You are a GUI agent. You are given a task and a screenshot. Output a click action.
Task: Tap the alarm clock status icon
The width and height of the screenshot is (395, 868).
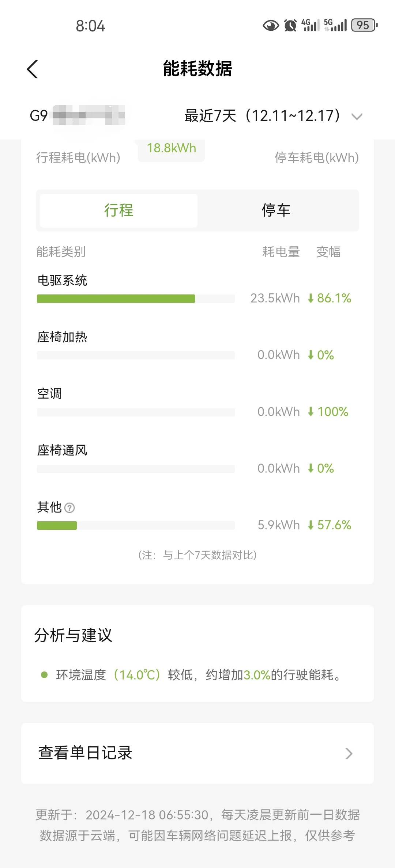click(x=290, y=26)
